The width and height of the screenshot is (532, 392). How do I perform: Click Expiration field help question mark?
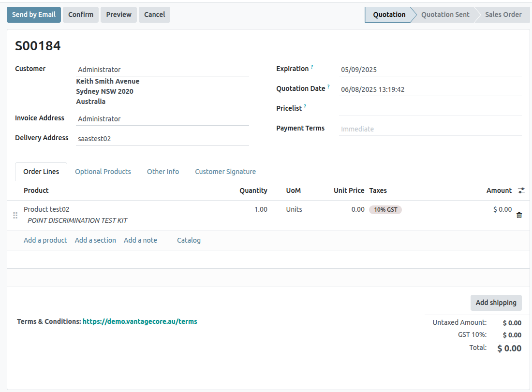point(312,67)
